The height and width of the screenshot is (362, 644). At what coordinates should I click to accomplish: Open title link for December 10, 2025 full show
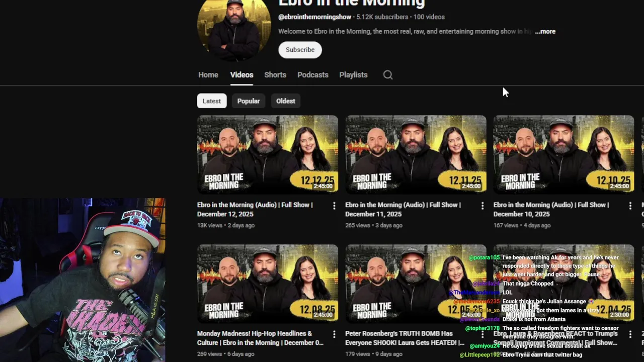point(551,210)
